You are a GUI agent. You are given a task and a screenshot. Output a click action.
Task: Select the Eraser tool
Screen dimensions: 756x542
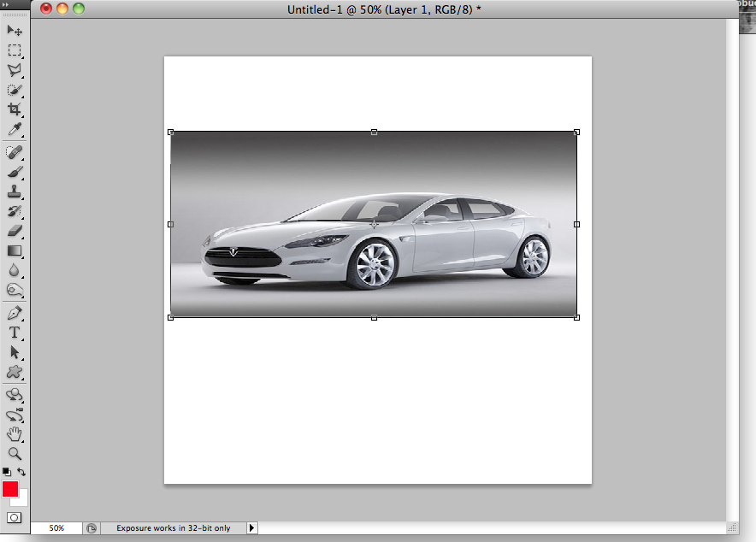(15, 231)
